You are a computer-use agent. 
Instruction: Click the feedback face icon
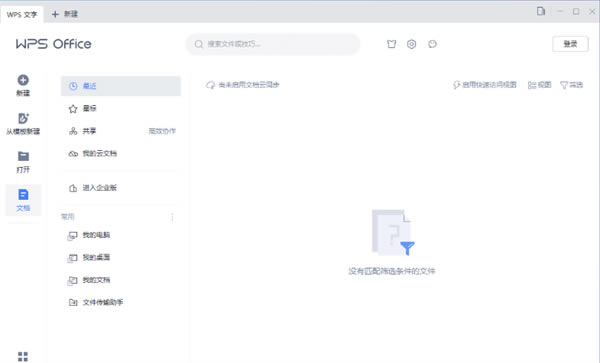pos(432,44)
